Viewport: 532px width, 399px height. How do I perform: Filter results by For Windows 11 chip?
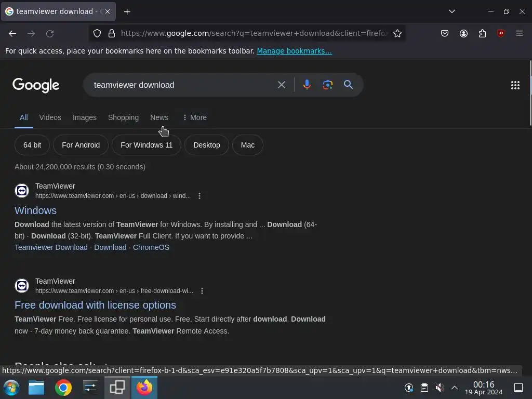point(147,145)
